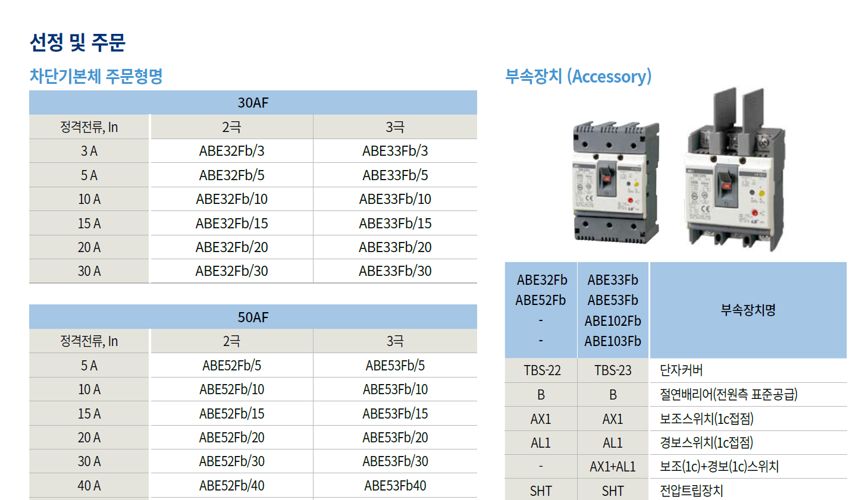The width and height of the screenshot is (868, 500).
Task: Click model cell 'ABE33Fb/3'
Action: (395, 151)
